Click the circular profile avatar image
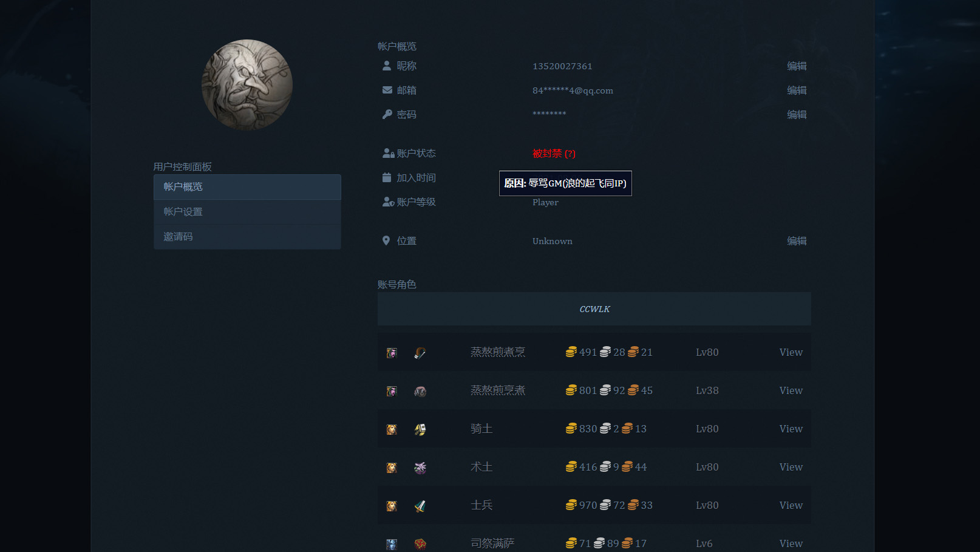980x552 pixels. coord(247,85)
